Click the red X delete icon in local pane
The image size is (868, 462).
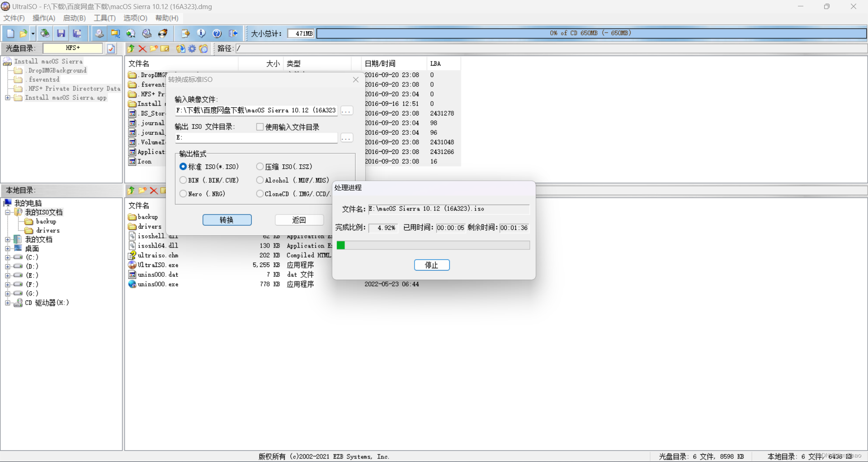click(x=154, y=191)
